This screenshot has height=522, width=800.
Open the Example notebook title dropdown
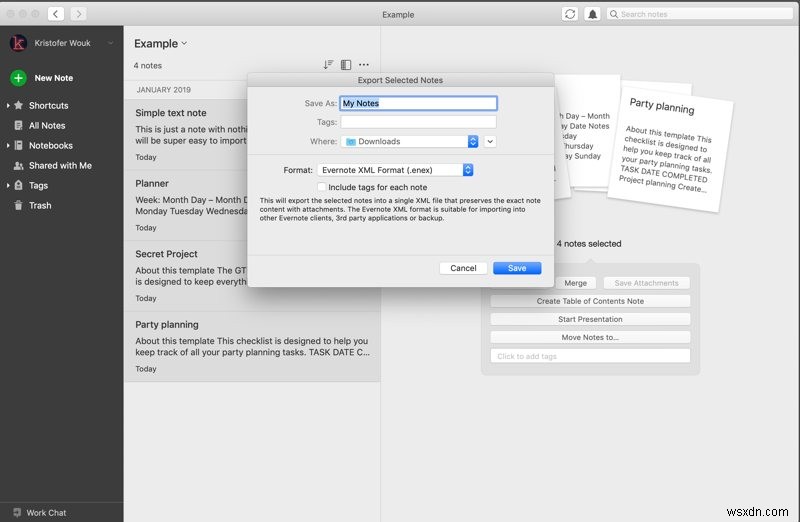click(x=160, y=43)
